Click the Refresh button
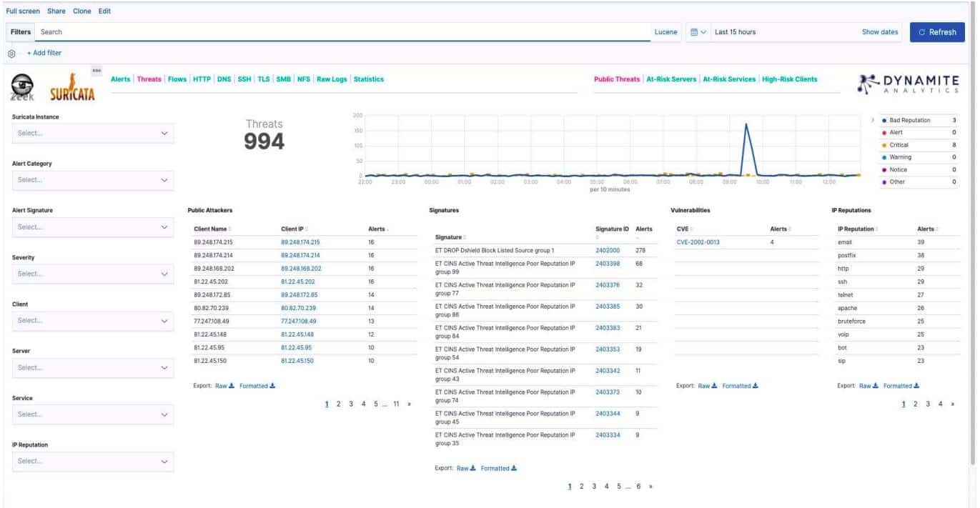The height and width of the screenshot is (508, 980). [x=936, y=32]
